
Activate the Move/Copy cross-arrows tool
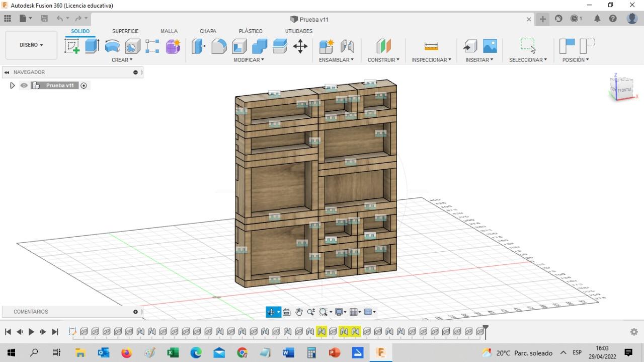point(300,46)
